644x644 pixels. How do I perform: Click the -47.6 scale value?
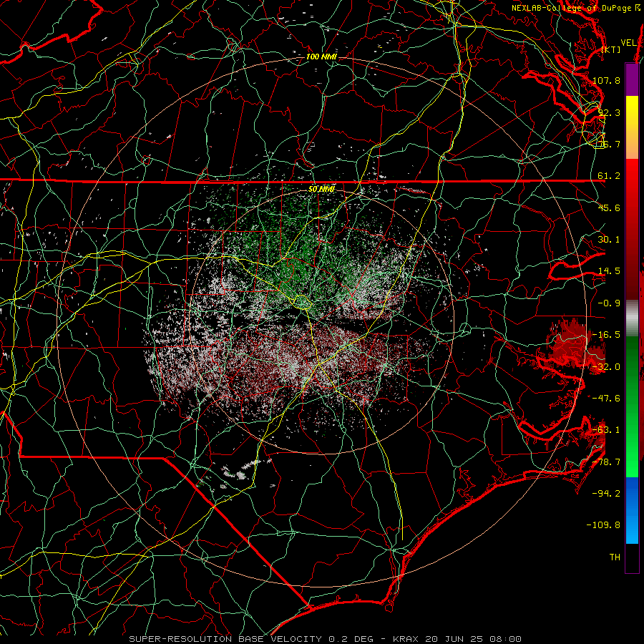606,399
